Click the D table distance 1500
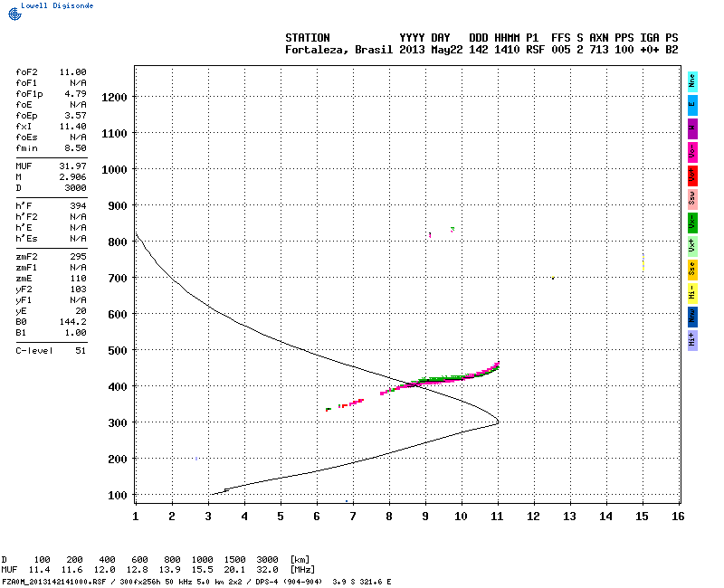This screenshot has width=724, height=588. (x=234, y=560)
